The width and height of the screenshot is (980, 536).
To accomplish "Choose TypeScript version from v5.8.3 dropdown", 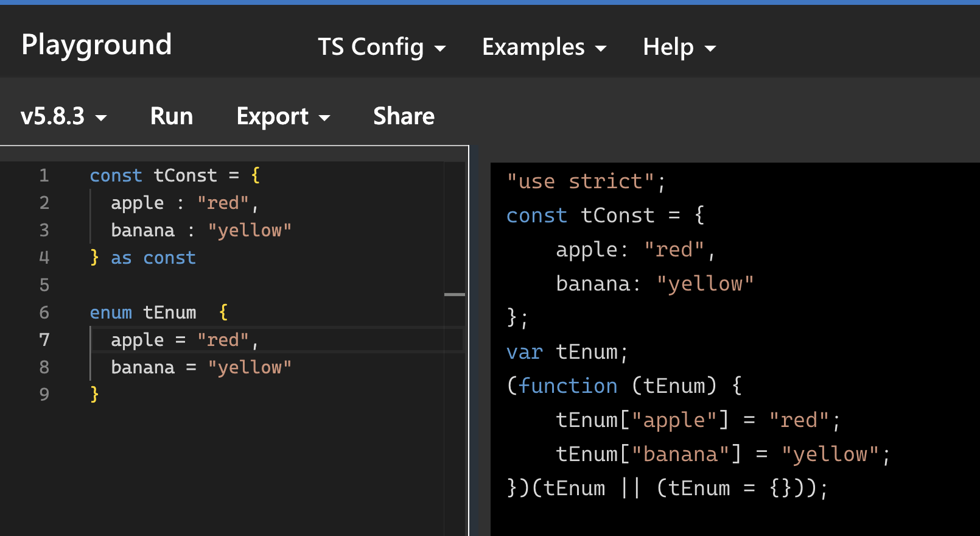I will [x=63, y=116].
